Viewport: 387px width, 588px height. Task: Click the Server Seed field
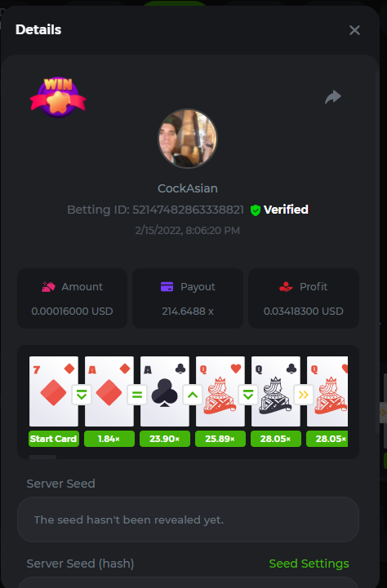click(x=188, y=519)
